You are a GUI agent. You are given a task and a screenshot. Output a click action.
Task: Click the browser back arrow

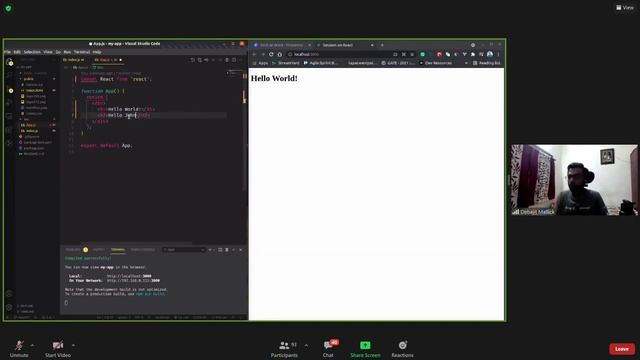pos(254,54)
